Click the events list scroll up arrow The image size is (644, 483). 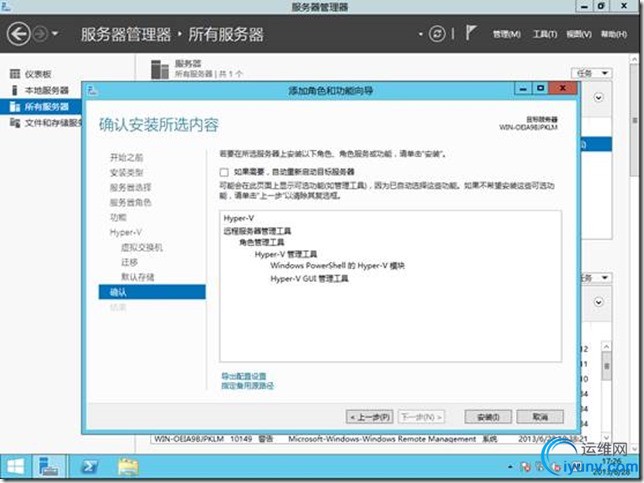click(606, 347)
